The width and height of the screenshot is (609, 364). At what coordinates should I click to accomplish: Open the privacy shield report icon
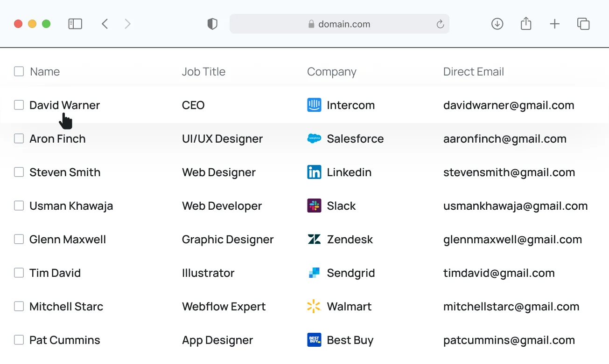tap(212, 24)
